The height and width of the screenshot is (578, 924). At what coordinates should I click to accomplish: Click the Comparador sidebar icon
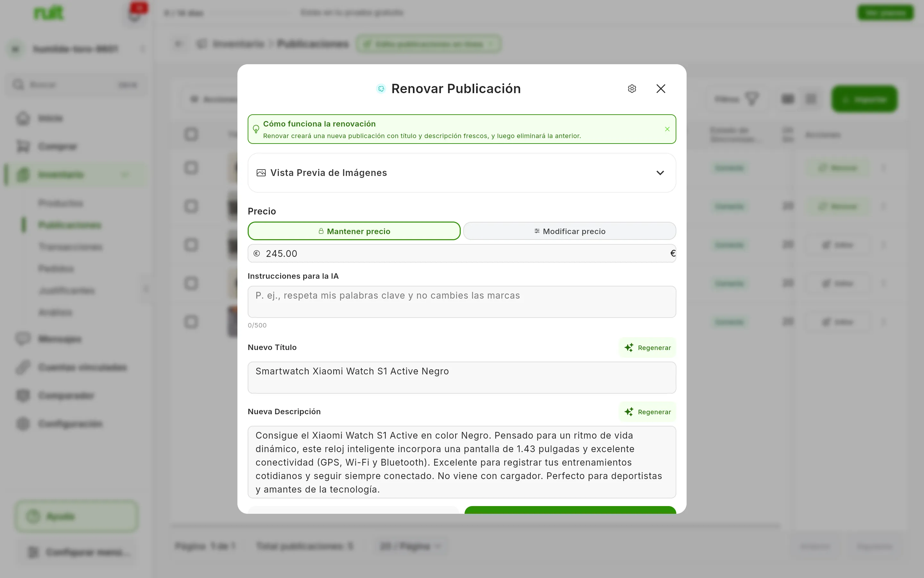point(23,395)
